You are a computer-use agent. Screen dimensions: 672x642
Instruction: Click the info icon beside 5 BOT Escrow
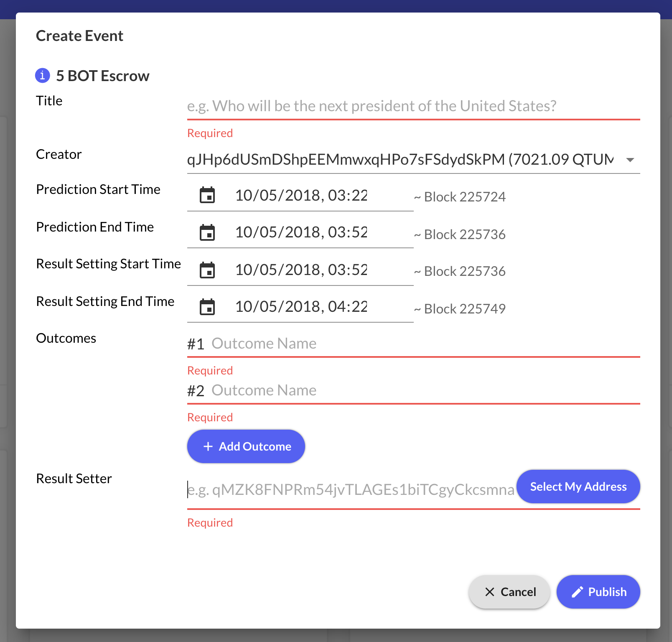click(42, 76)
